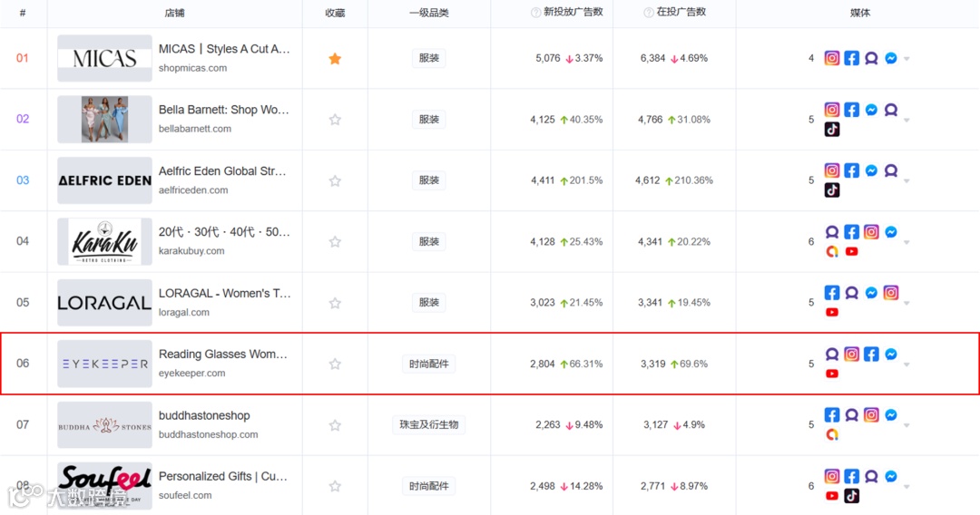The width and height of the screenshot is (980, 515).
Task: Click the Buddha Stones logo thumbnail
Action: (104, 425)
